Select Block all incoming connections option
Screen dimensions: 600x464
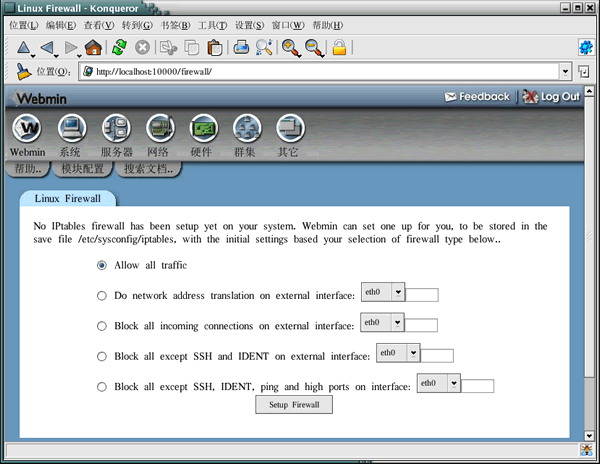[x=101, y=326]
